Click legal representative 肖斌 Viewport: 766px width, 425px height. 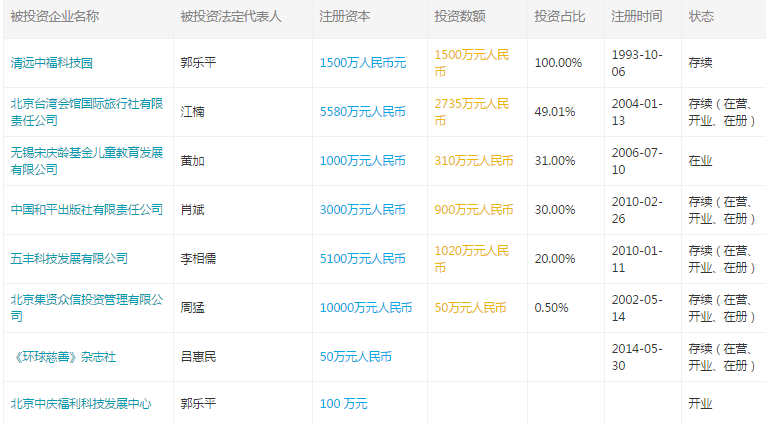[x=192, y=210]
